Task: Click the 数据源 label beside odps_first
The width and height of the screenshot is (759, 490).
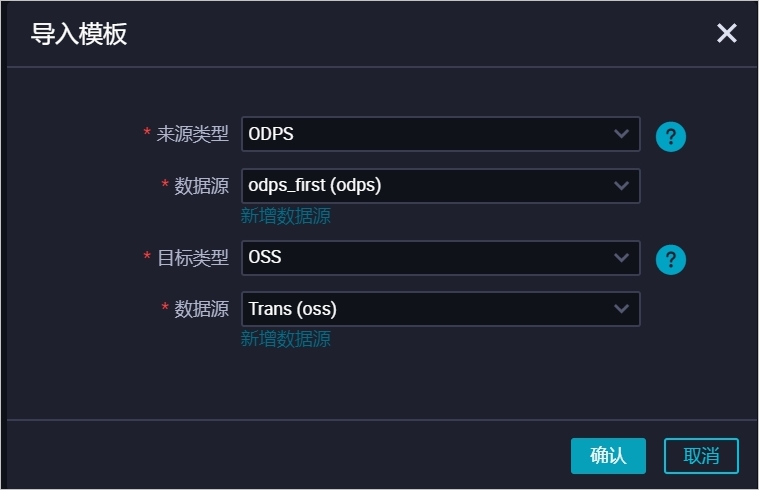Action: coord(201,186)
